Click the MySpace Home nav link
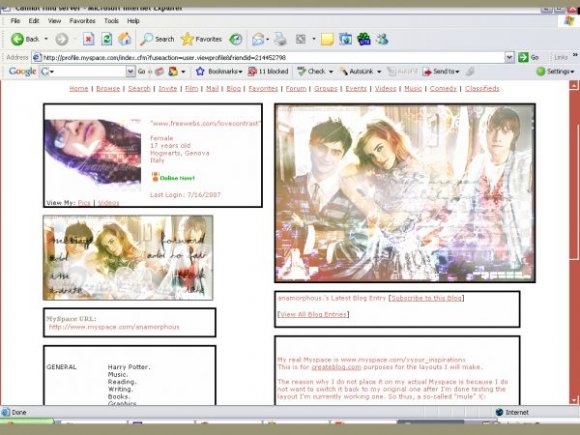This screenshot has width=580, height=435. coord(79,89)
